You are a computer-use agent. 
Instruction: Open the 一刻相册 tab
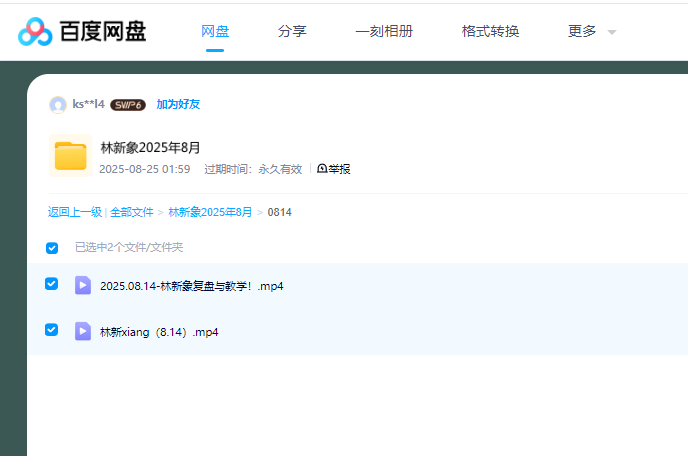click(384, 31)
